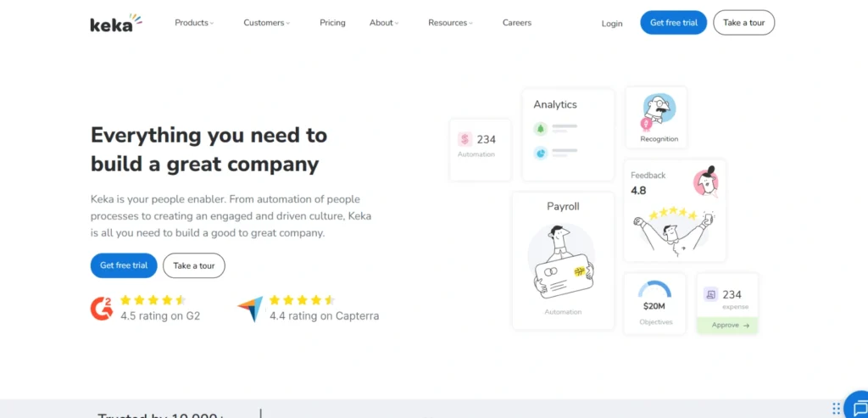868x418 pixels.
Task: Click the Payroll card illustration
Action: click(x=562, y=263)
